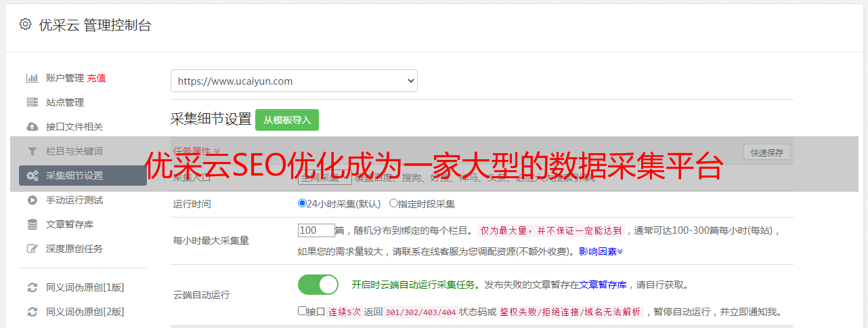
Task: Click the highlighted 301/302/403/404 status codes
Action: (x=419, y=312)
